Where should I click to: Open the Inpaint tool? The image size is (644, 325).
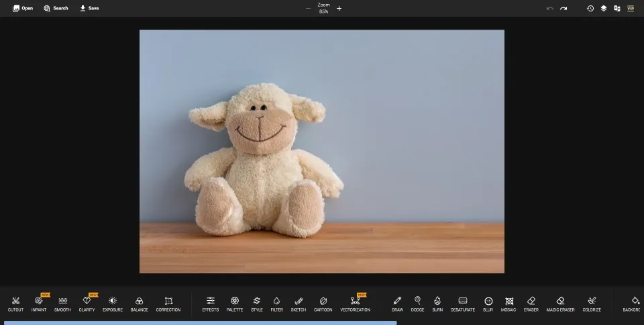[x=39, y=304]
